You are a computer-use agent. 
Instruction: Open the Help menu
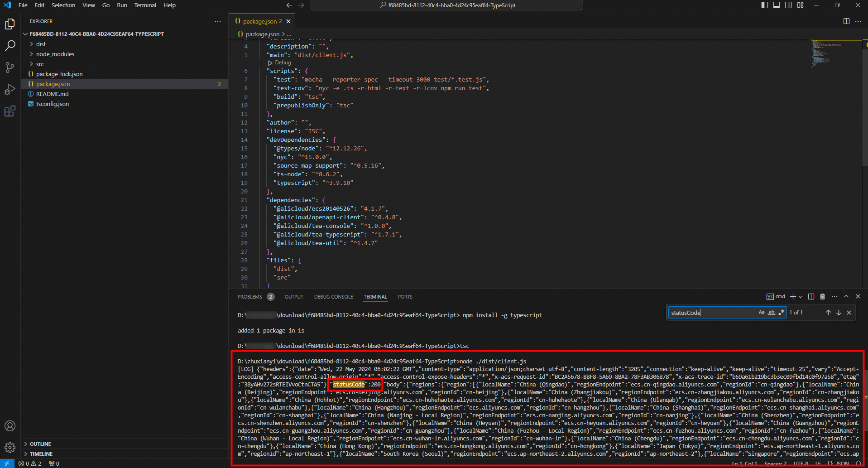pos(169,5)
